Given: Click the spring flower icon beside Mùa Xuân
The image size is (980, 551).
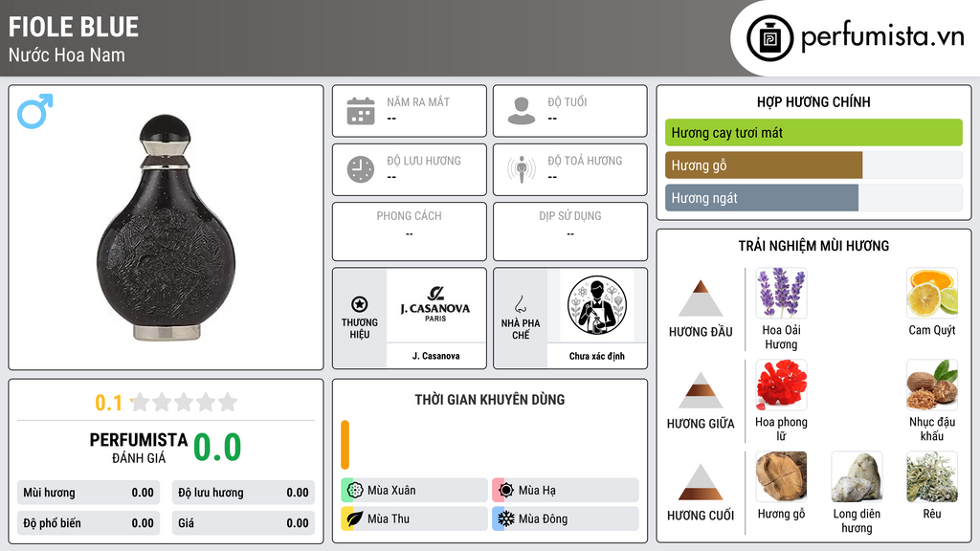Looking at the screenshot, I should coord(355,491).
